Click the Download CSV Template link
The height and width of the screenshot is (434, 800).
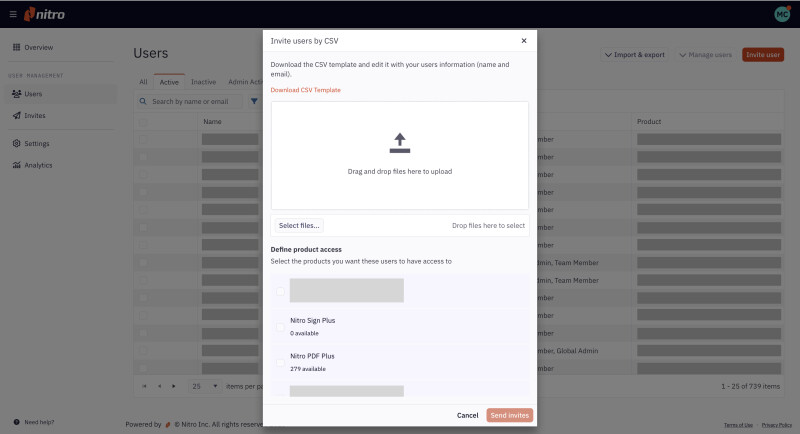coord(305,90)
